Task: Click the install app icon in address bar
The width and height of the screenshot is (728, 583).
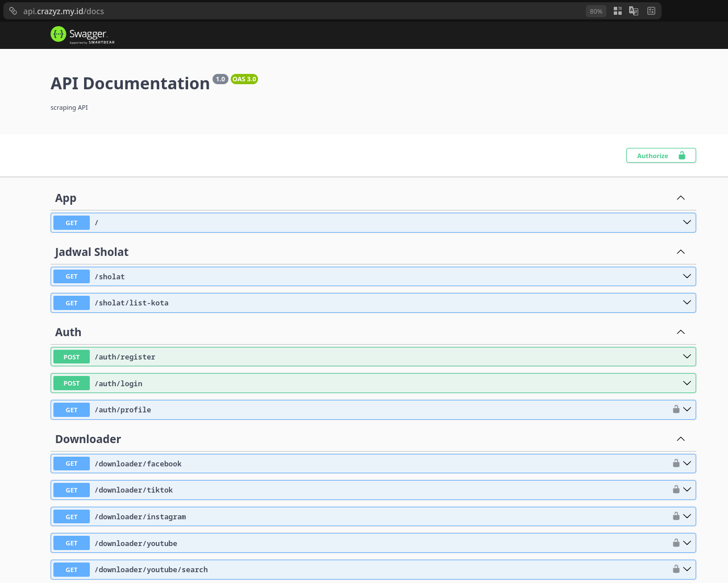Action: click(x=618, y=11)
